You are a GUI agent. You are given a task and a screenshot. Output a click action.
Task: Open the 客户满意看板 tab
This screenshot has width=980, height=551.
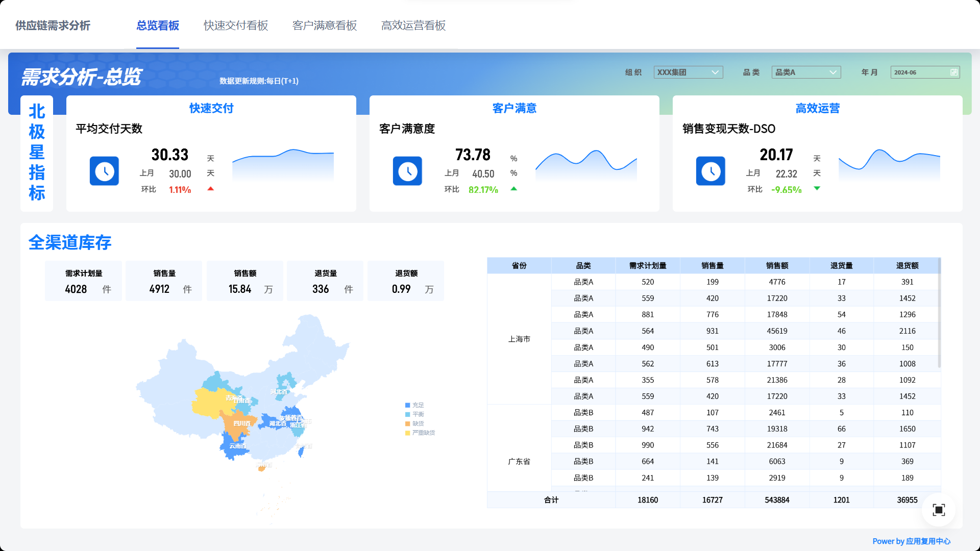(x=325, y=26)
